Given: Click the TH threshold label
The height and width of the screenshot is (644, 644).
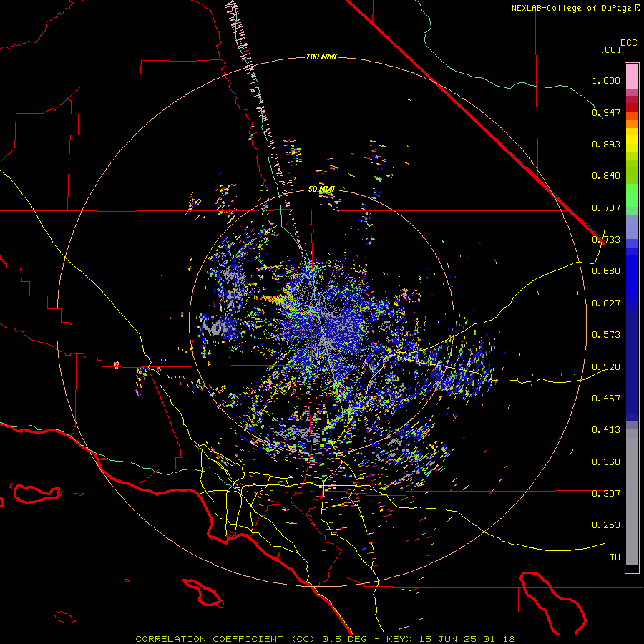Looking at the screenshot, I should pyautogui.click(x=615, y=557).
